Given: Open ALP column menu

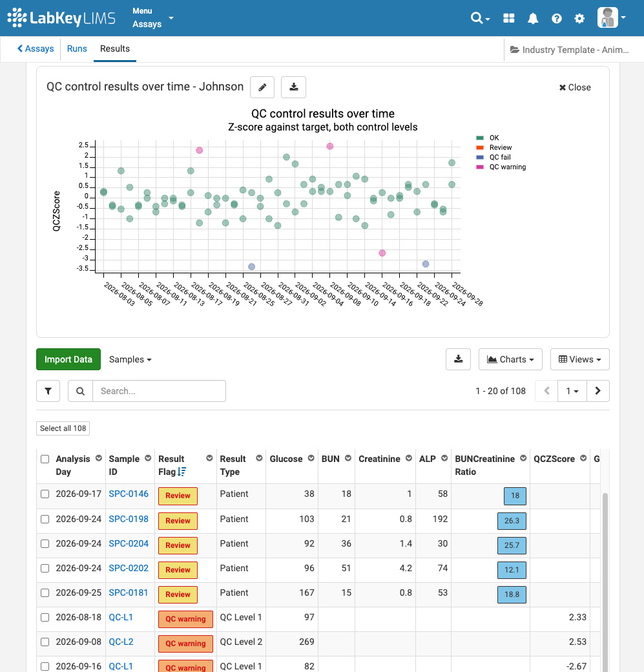Looking at the screenshot, I should 444,458.
